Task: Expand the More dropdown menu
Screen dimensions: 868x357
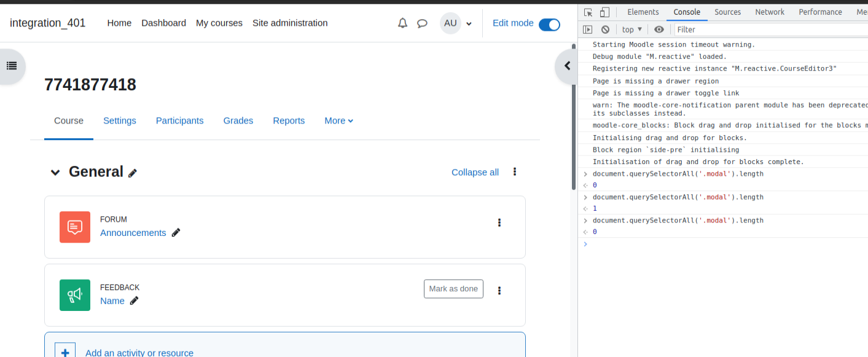Action: pyautogui.click(x=339, y=120)
